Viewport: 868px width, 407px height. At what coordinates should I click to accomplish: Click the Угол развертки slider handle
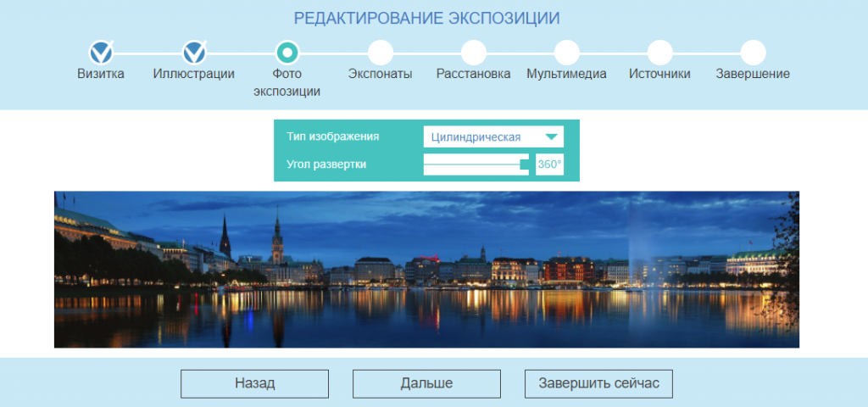coord(525,164)
